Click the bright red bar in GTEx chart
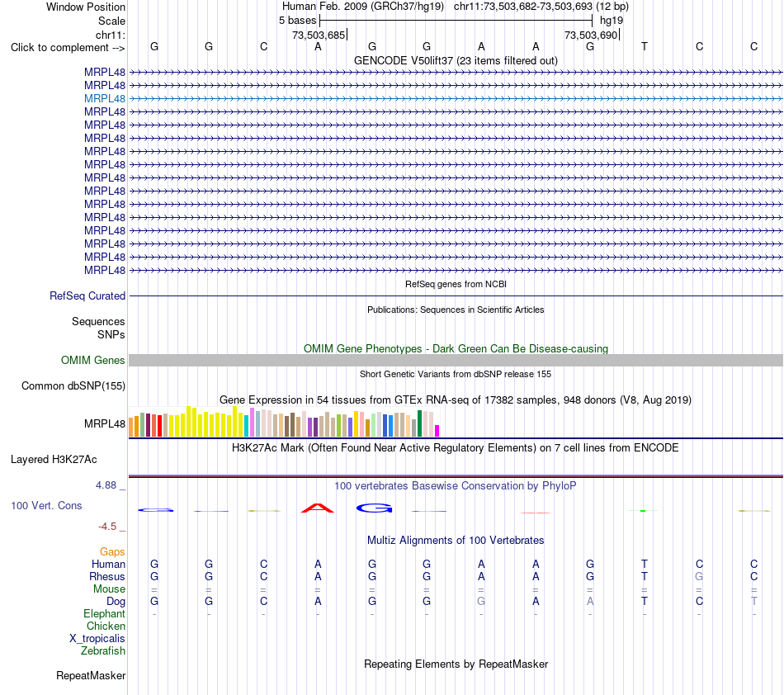This screenshot has height=695, width=784. 159,426
